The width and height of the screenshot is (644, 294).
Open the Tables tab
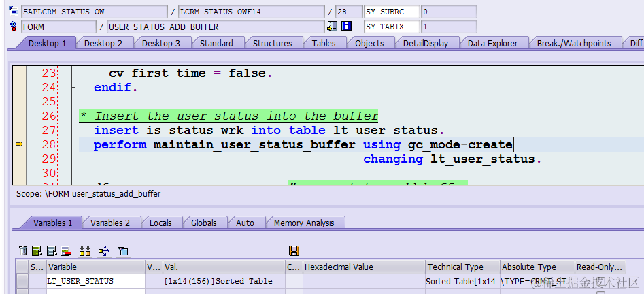point(324,43)
